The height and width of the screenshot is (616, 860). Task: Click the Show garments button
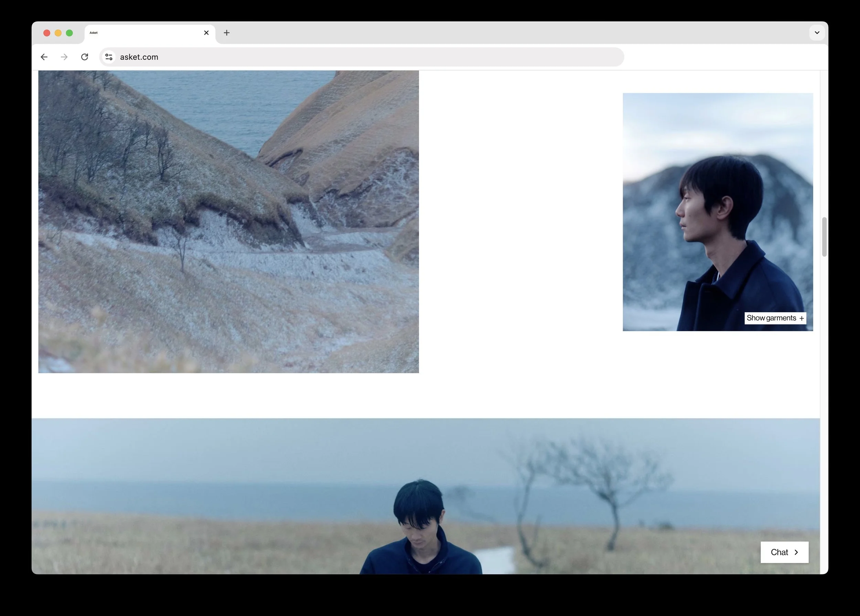click(771, 318)
